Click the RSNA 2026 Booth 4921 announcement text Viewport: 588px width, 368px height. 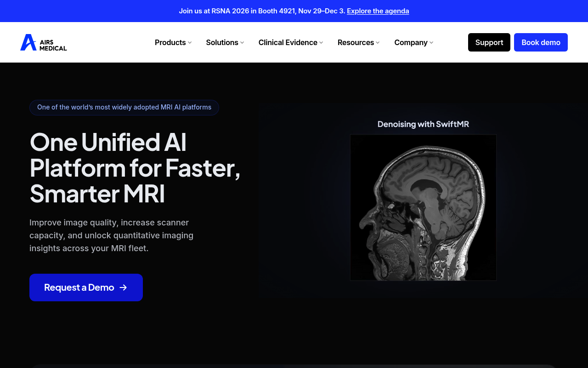coord(262,11)
